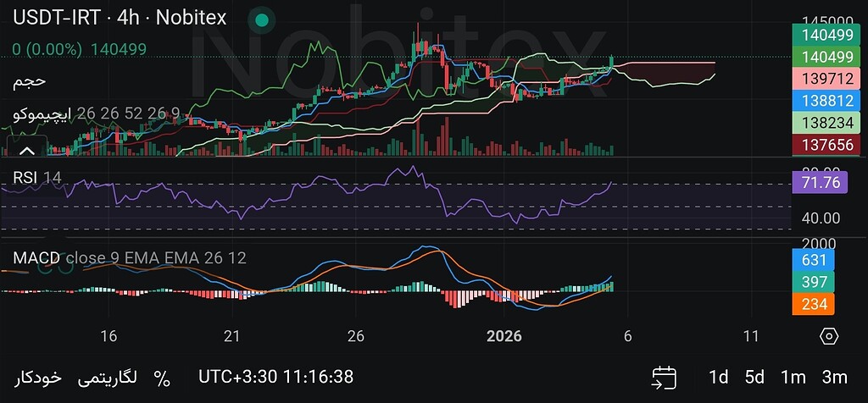Select the volume حجم indicator legend
Image resolution: width=868 pixels, height=403 pixels.
[x=30, y=82]
